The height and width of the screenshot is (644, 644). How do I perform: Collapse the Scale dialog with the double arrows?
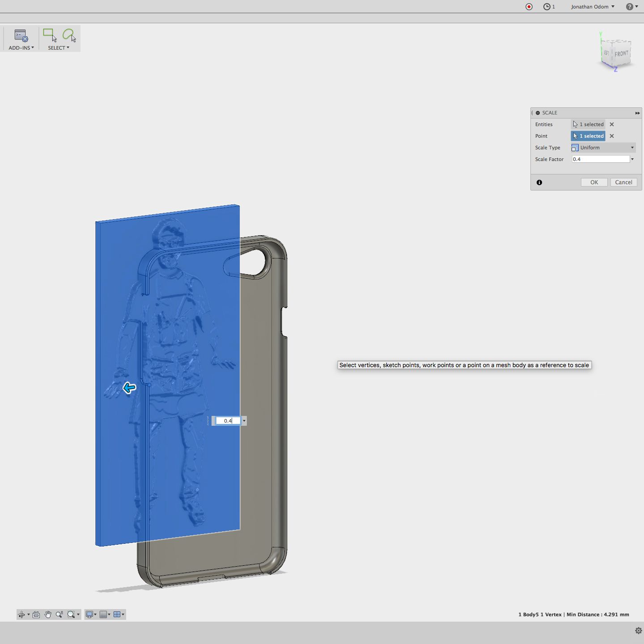tap(637, 113)
